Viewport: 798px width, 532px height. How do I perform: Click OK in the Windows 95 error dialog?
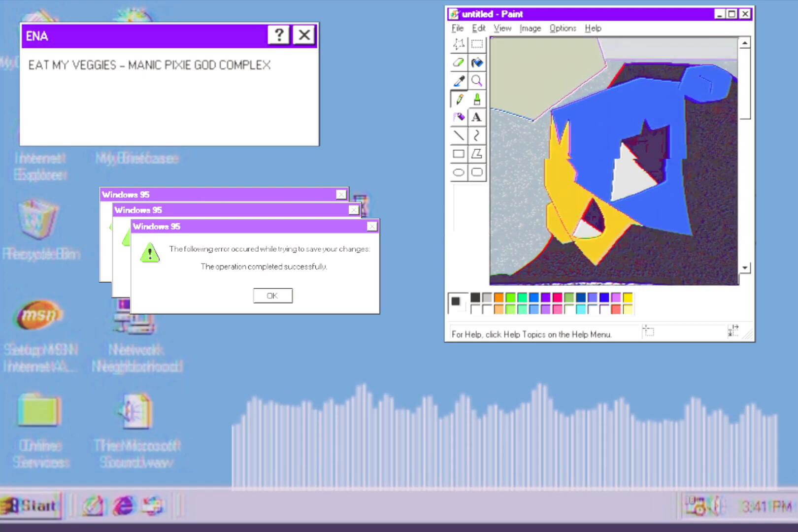point(272,296)
